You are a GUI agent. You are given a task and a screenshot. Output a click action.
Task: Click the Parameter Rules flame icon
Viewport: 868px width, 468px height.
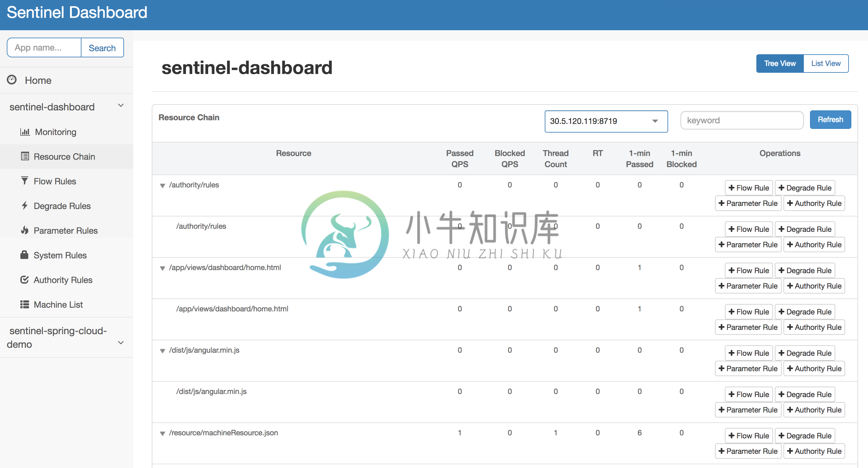pos(25,230)
